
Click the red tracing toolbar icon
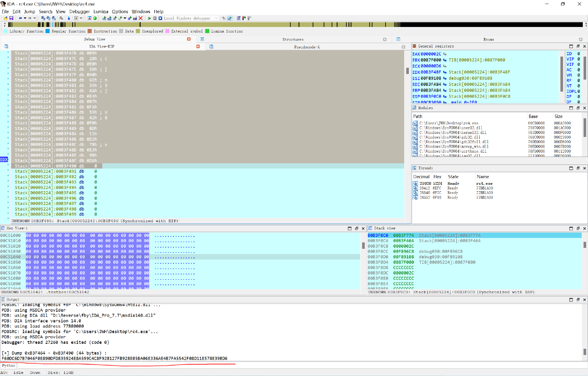[x=244, y=18]
